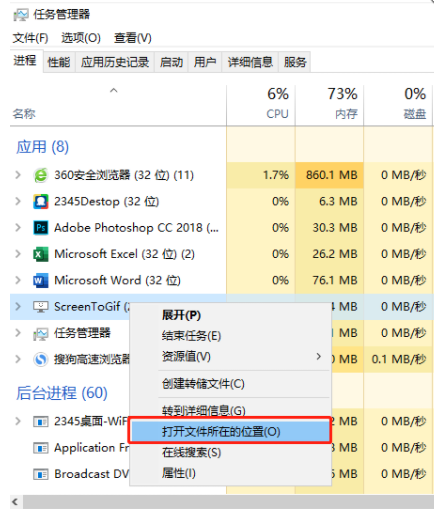Sort by the 内存 column header
The width and height of the screenshot is (434, 510).
point(329,105)
